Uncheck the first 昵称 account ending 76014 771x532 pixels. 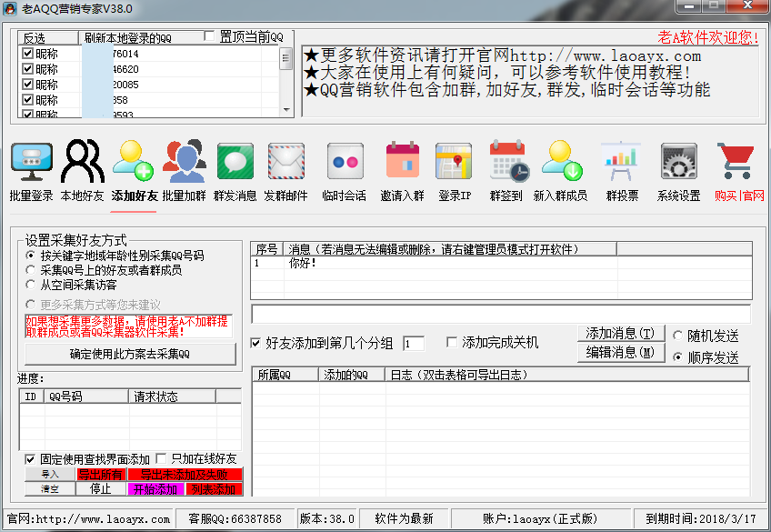[x=27, y=53]
